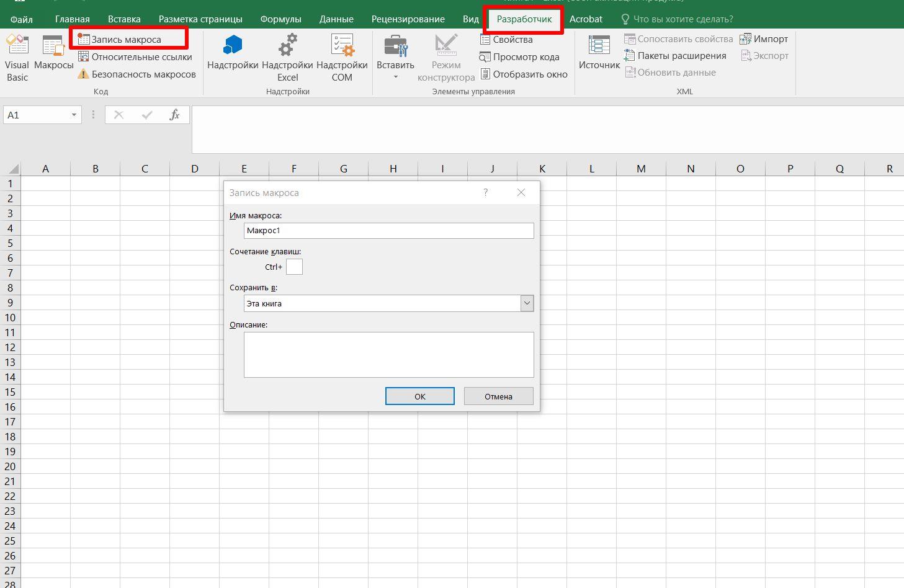
Task: Open the 'Сохранить в' combo box
Action: coord(527,303)
